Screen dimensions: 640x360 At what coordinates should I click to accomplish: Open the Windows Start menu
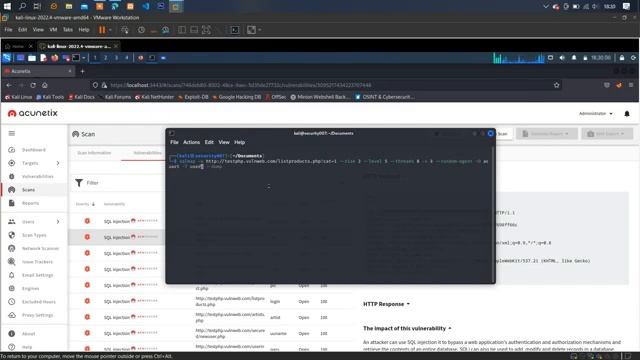point(7,6)
